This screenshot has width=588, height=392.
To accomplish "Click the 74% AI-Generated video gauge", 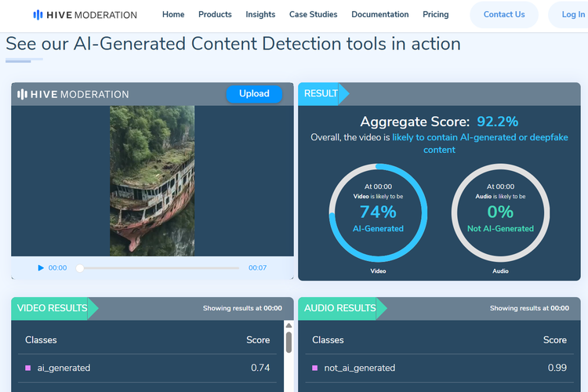I will point(378,213).
